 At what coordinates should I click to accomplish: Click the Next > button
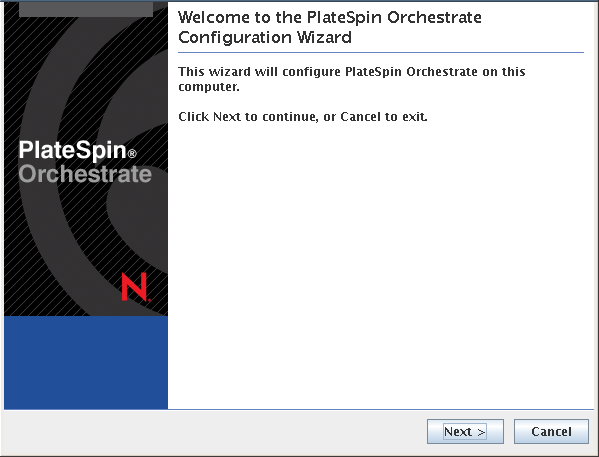pos(465,431)
